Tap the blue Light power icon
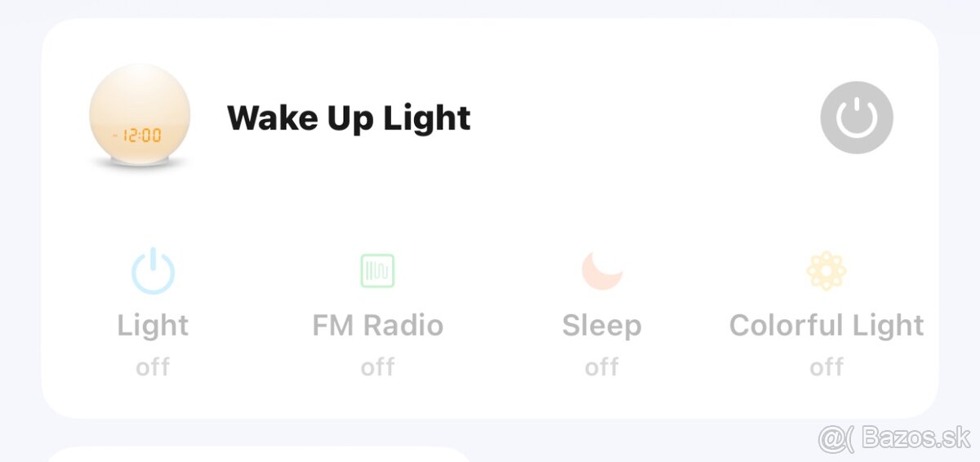This screenshot has width=980, height=462. pyautogui.click(x=153, y=271)
